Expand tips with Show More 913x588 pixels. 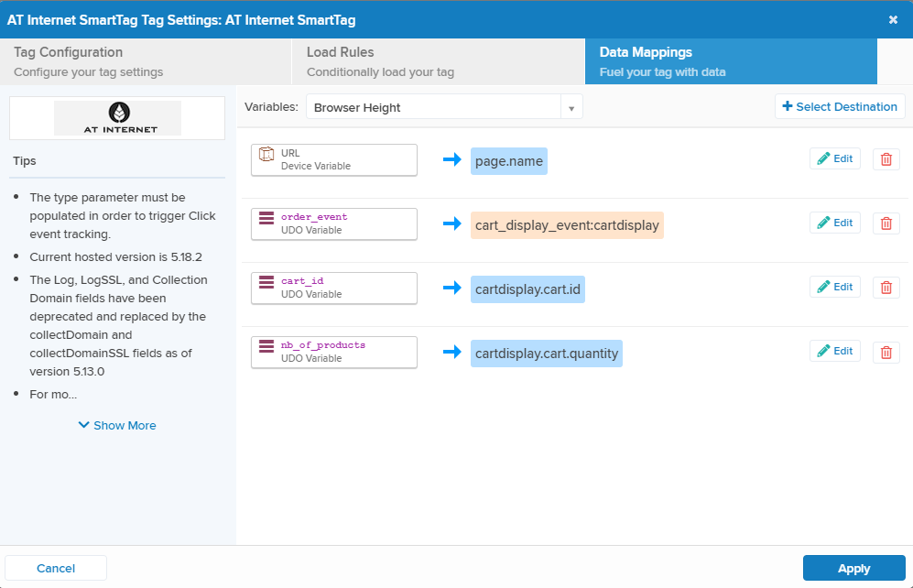click(x=117, y=425)
